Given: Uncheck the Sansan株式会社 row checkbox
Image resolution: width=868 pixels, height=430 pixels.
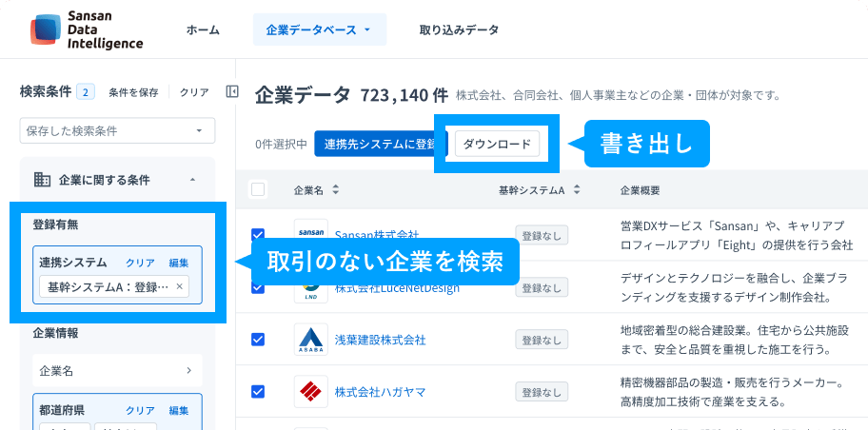Looking at the screenshot, I should pyautogui.click(x=258, y=235).
